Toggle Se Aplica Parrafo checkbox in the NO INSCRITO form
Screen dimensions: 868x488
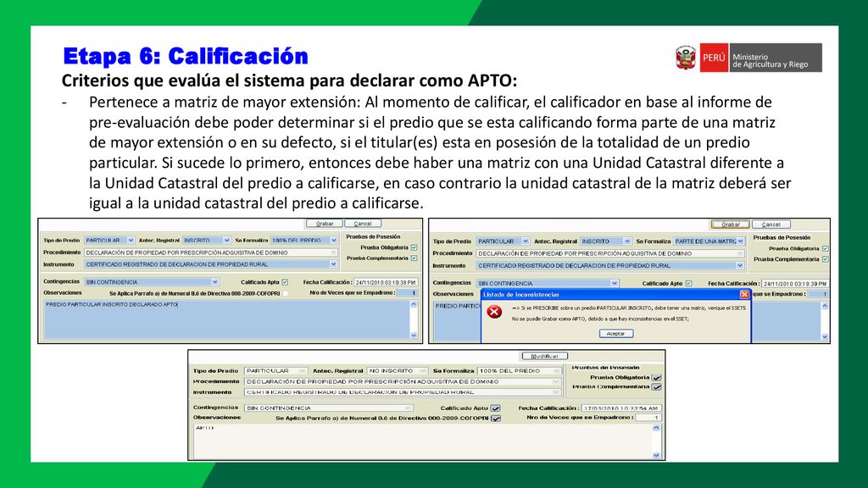[495, 419]
